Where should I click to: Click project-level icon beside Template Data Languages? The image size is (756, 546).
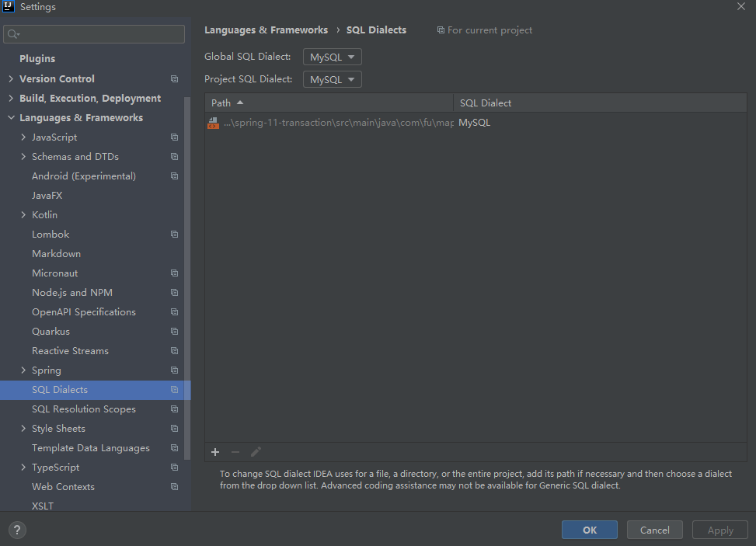(175, 447)
